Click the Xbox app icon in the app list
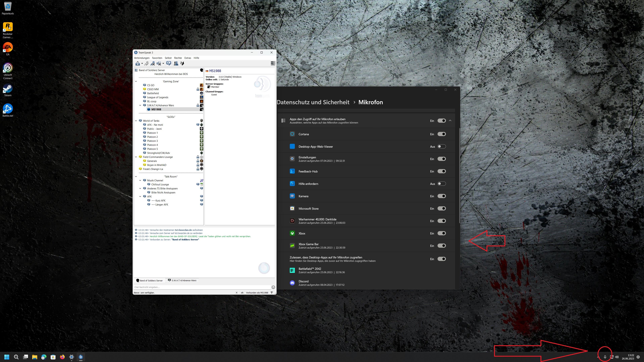The height and width of the screenshot is (362, 644). 292,233
